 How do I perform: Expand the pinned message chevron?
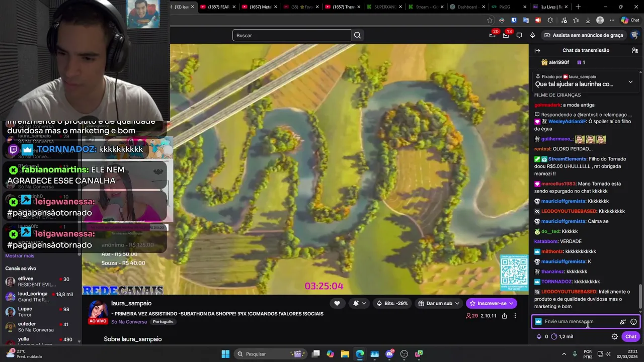point(630,81)
